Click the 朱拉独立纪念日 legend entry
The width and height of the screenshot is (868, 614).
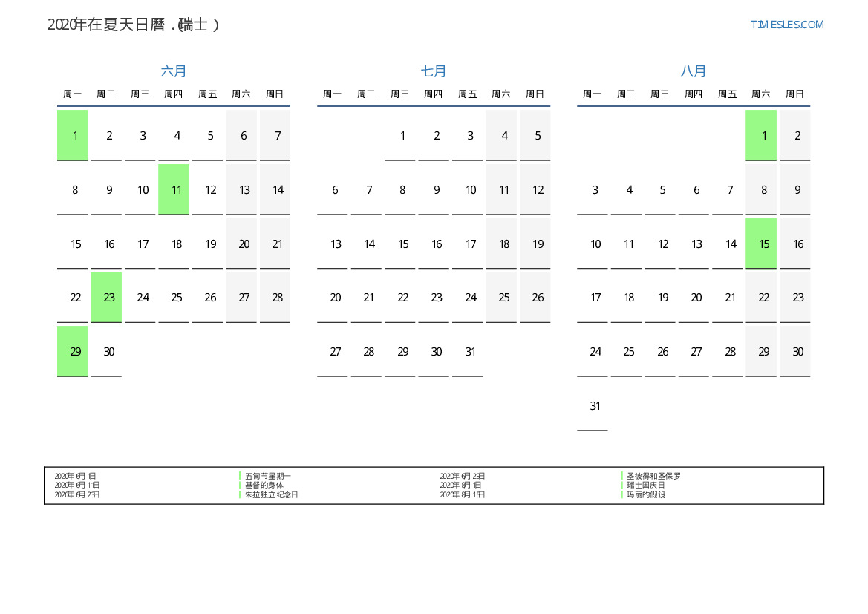[x=271, y=494]
